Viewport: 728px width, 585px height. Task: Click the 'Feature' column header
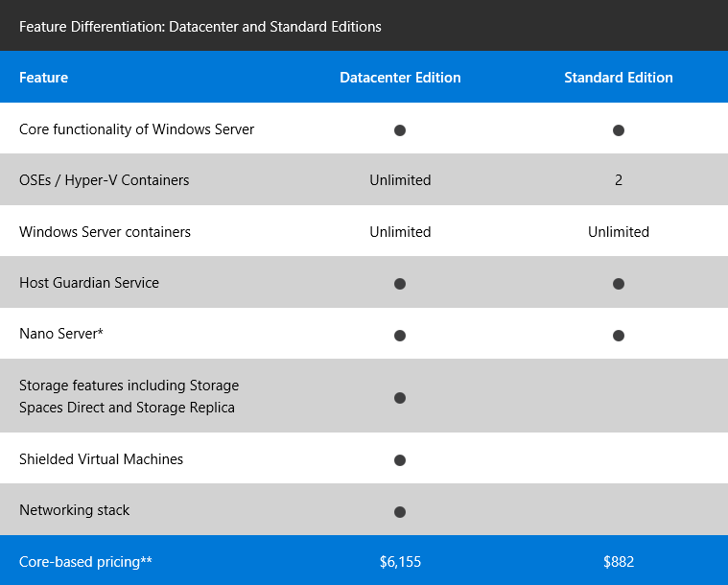point(44,78)
